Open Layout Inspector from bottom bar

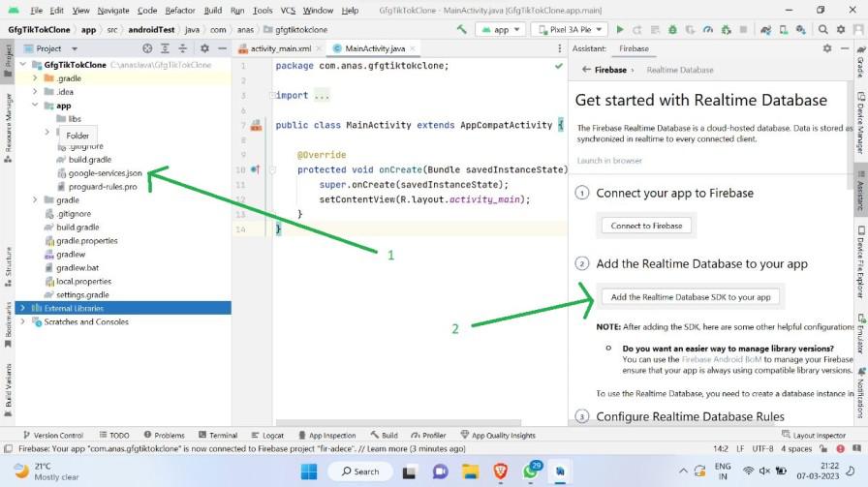click(814, 436)
